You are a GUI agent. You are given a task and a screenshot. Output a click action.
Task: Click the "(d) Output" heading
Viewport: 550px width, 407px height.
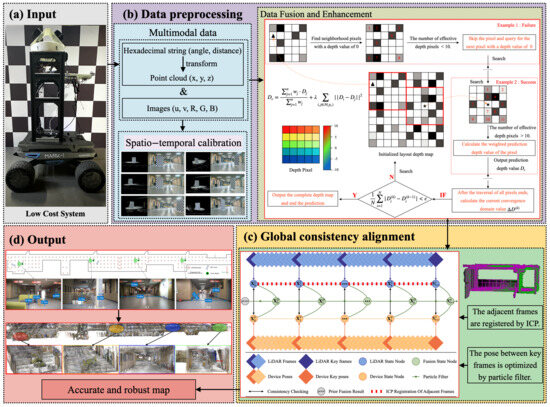(38, 240)
